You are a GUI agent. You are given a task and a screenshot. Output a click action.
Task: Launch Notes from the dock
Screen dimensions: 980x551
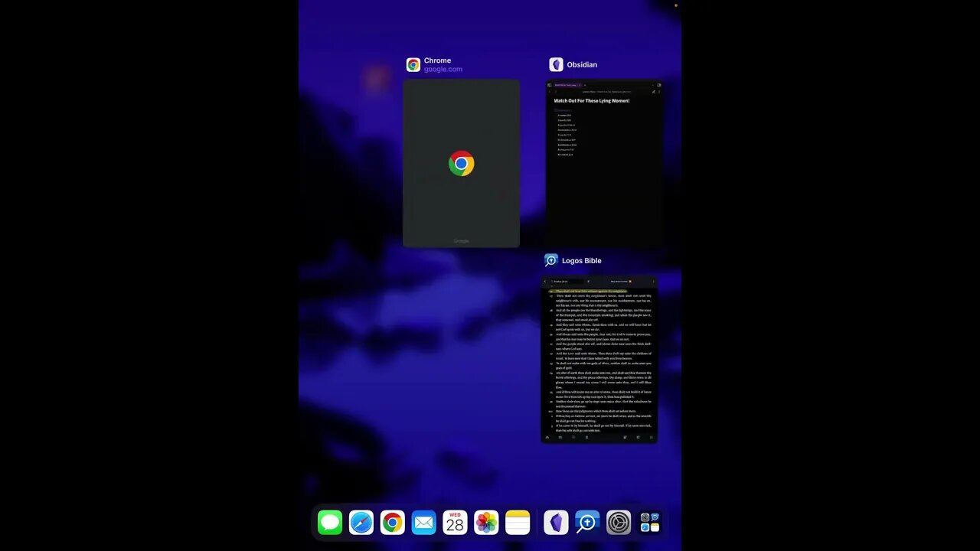[518, 523]
